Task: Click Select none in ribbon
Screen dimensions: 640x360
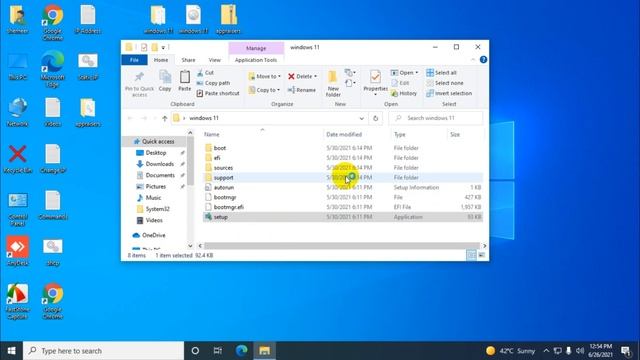Action: pyautogui.click(x=444, y=83)
